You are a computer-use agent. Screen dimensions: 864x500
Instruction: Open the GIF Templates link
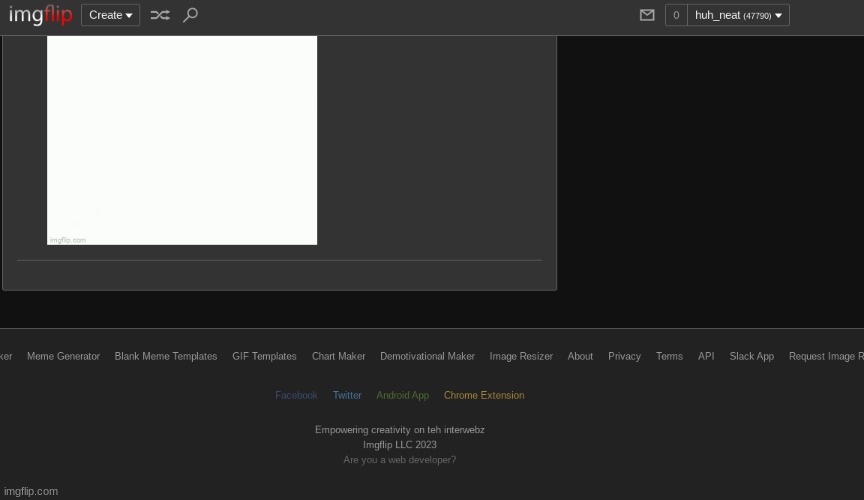tap(264, 356)
